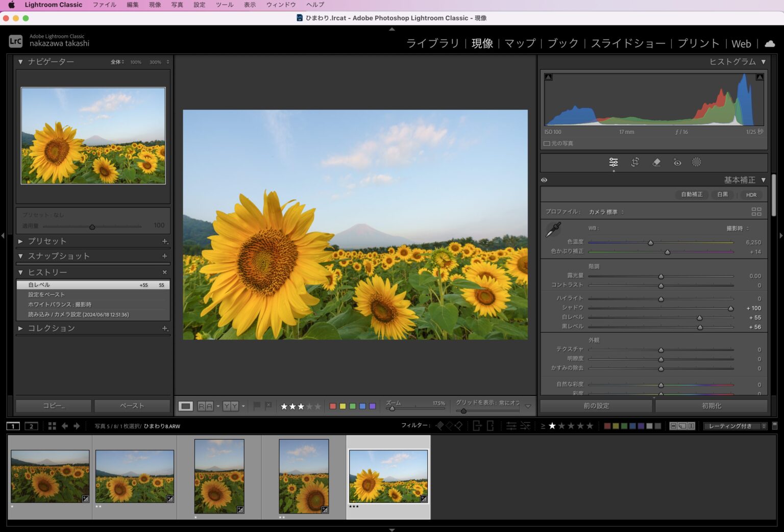Image resolution: width=784 pixels, height=532 pixels.
Task: Open the レーティング付き filter dropdown
Action: 734,426
